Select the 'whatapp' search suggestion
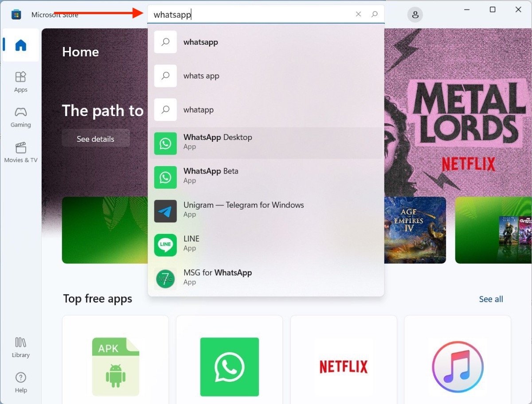 266,109
